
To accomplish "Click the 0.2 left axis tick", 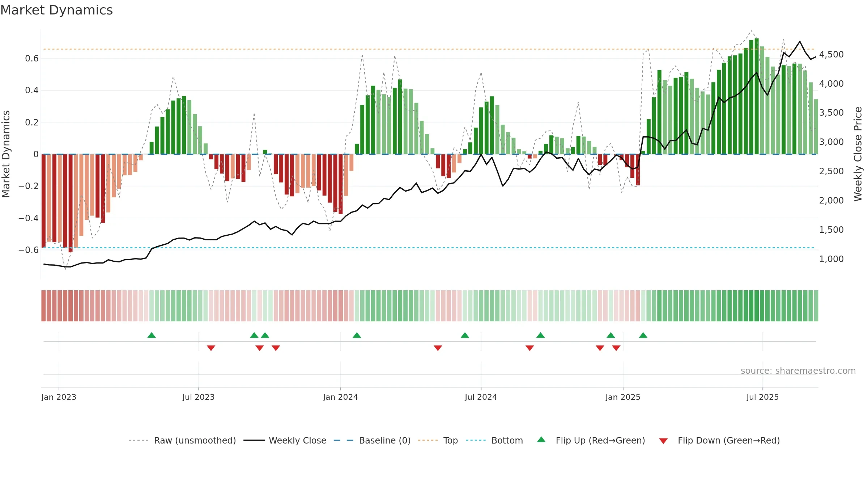I will (32, 122).
